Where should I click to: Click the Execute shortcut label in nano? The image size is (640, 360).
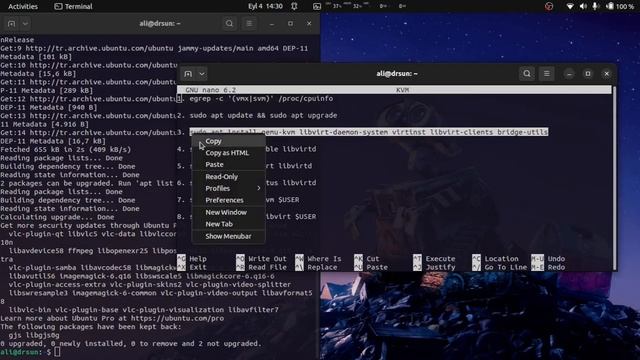coord(440,259)
